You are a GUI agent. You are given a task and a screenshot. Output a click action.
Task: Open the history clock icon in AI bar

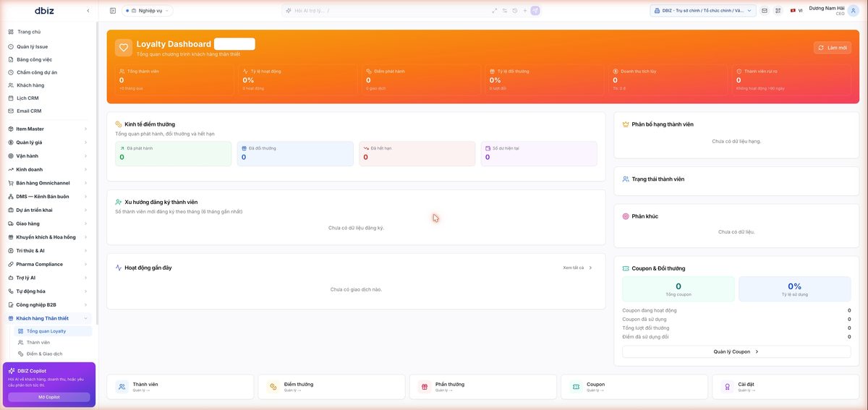tap(514, 11)
